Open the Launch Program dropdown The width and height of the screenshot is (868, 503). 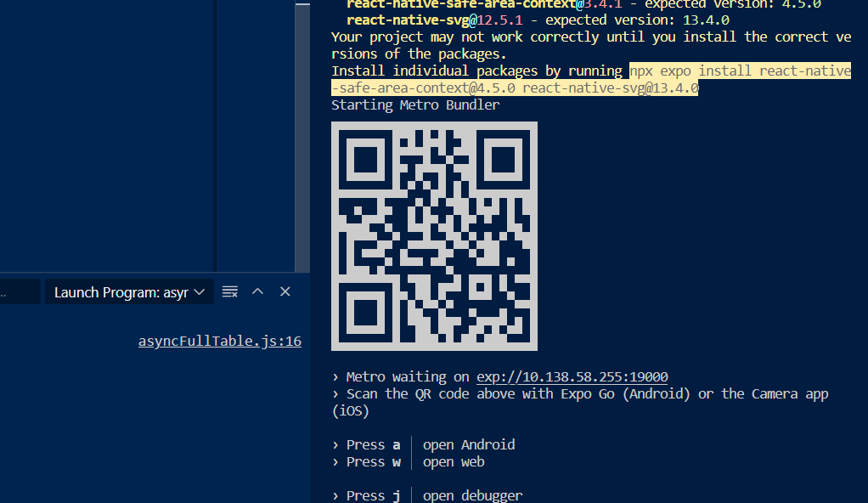[x=129, y=292]
